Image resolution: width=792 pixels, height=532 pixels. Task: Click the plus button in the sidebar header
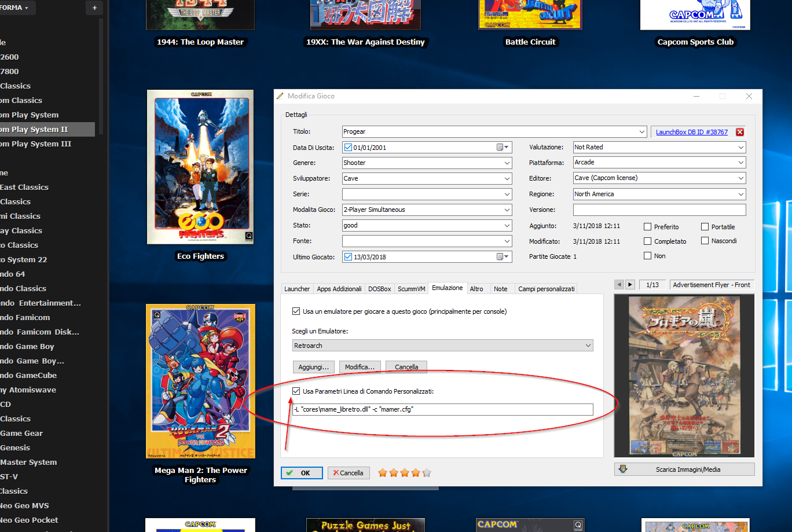[94, 8]
